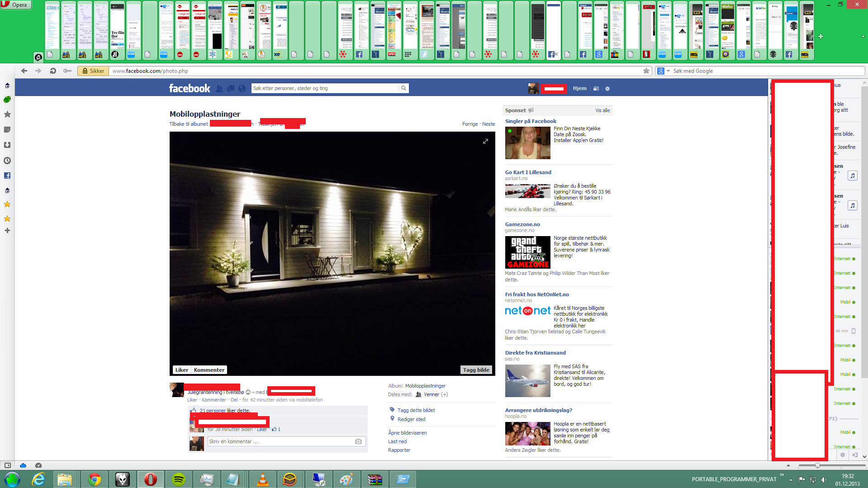The image size is (868, 488).
Task: Open Chrome from the taskbar
Action: coord(95,479)
